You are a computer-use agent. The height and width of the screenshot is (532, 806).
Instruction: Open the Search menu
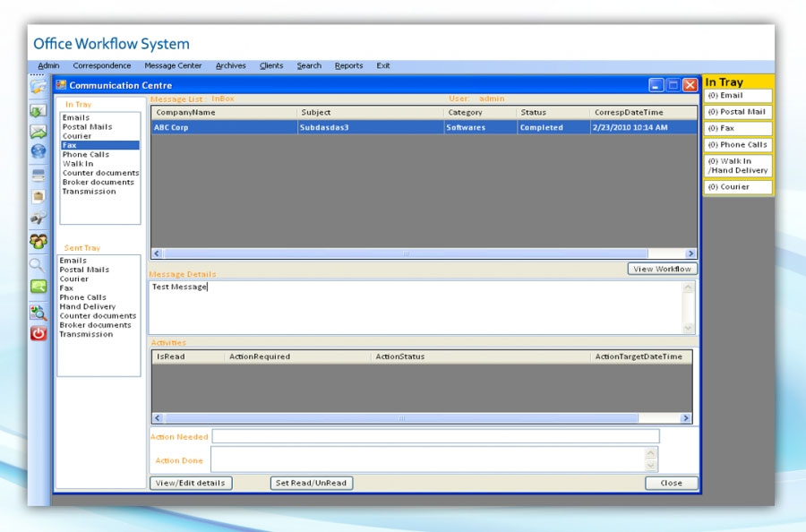pyautogui.click(x=309, y=65)
